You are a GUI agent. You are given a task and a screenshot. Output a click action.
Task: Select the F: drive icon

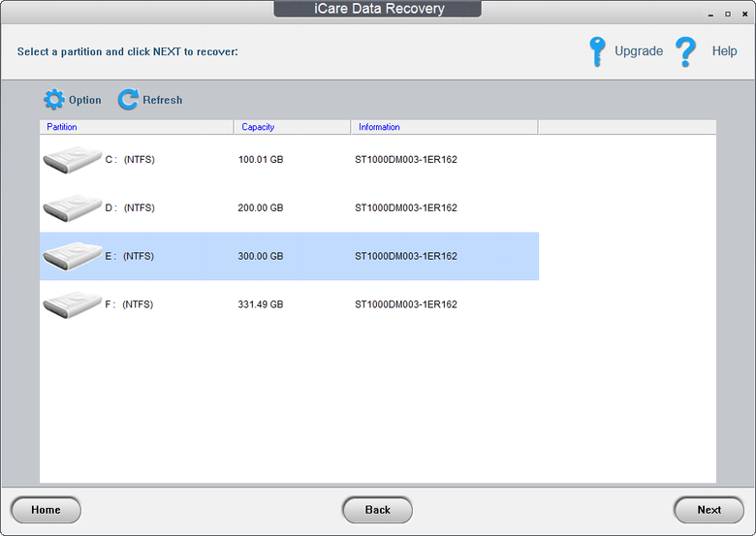[72, 304]
